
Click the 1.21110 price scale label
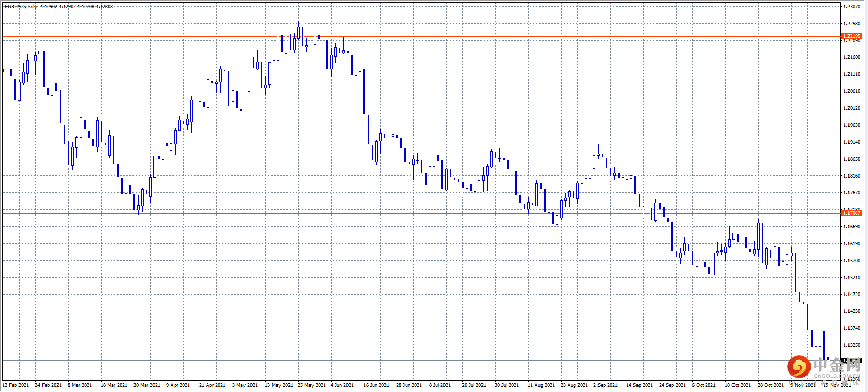tap(852, 74)
